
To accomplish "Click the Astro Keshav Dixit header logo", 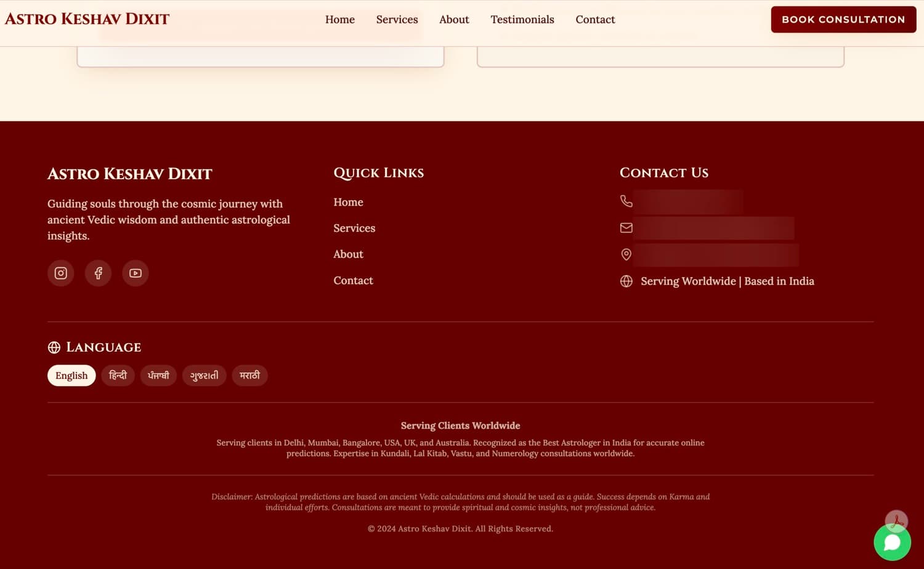I will [x=87, y=19].
